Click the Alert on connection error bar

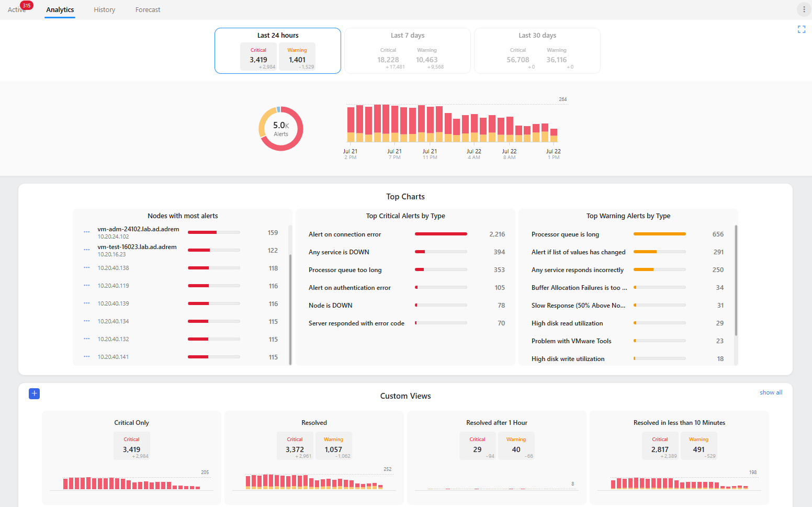pyautogui.click(x=441, y=234)
